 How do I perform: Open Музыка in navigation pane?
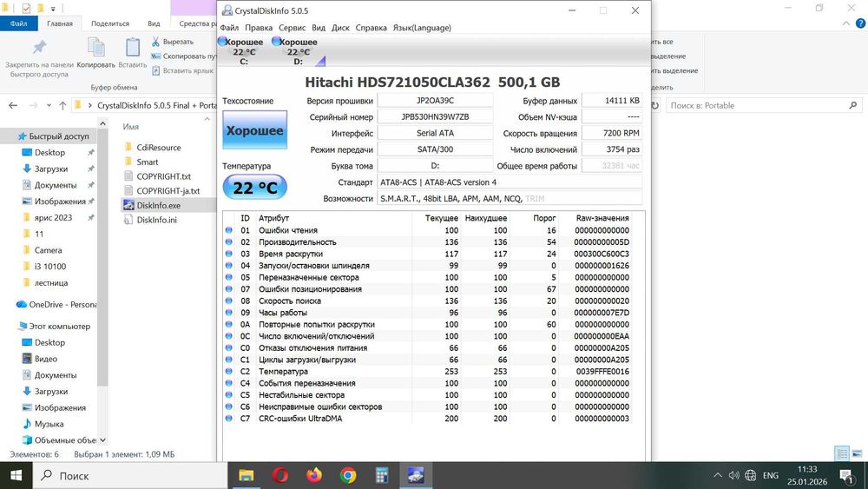tap(49, 424)
